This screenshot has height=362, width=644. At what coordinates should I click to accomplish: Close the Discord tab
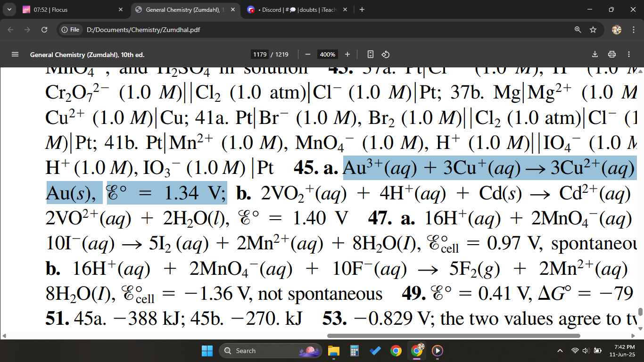click(x=344, y=9)
